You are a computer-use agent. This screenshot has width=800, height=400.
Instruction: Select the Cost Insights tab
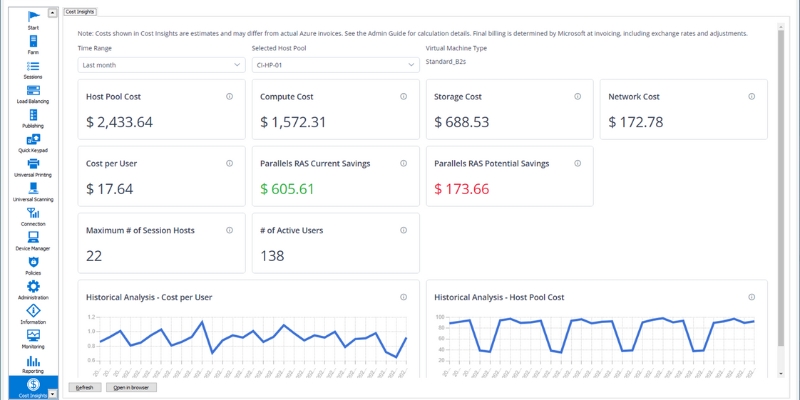[80, 11]
